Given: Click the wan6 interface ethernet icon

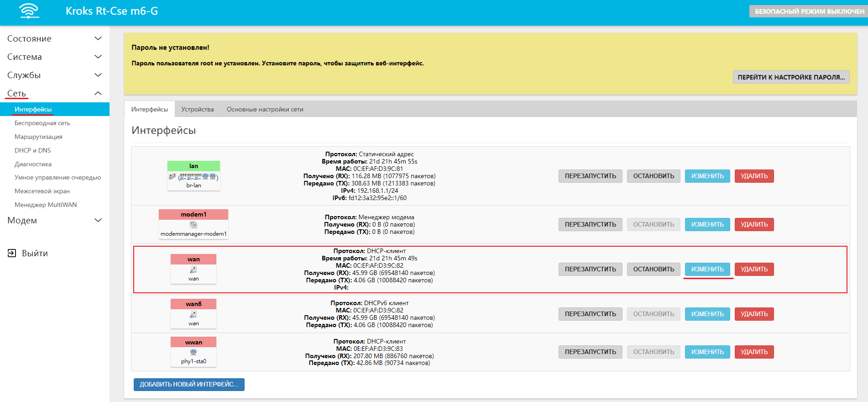Looking at the screenshot, I should tap(193, 314).
